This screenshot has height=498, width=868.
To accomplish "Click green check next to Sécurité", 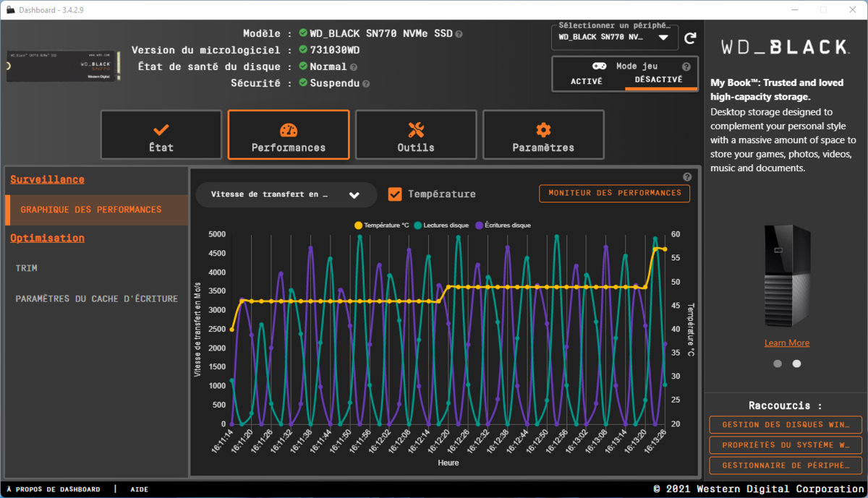I will pos(303,83).
